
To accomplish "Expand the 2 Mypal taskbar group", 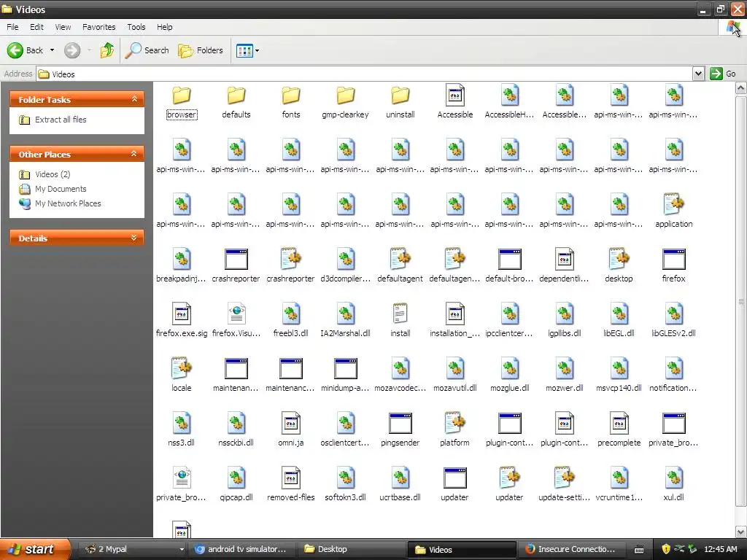I will 181,549.
